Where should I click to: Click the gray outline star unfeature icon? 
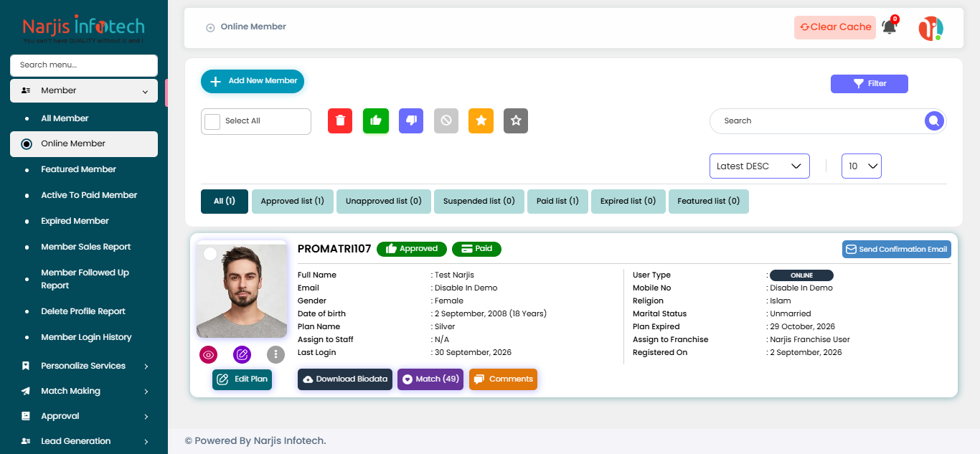coord(516,120)
